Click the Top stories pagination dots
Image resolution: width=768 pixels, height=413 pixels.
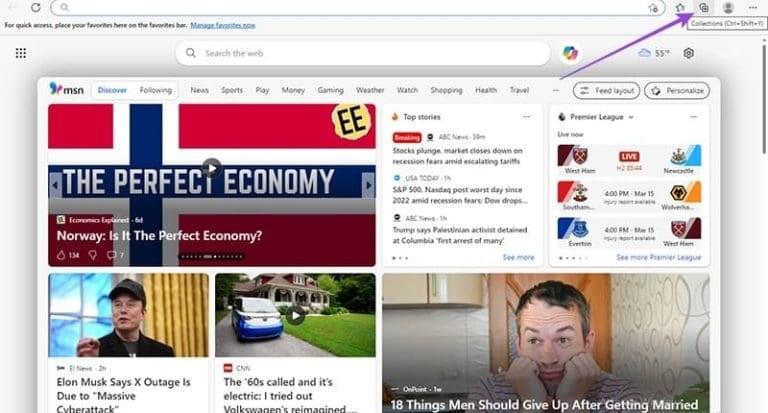[400, 258]
